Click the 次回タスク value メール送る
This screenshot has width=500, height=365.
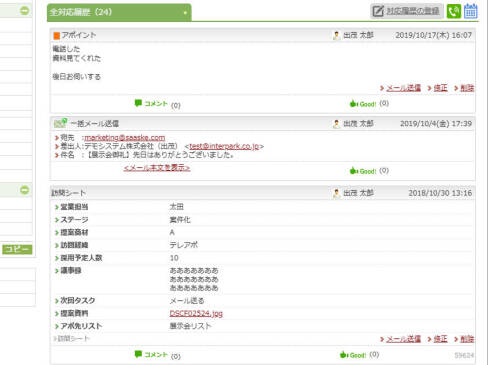click(x=187, y=301)
